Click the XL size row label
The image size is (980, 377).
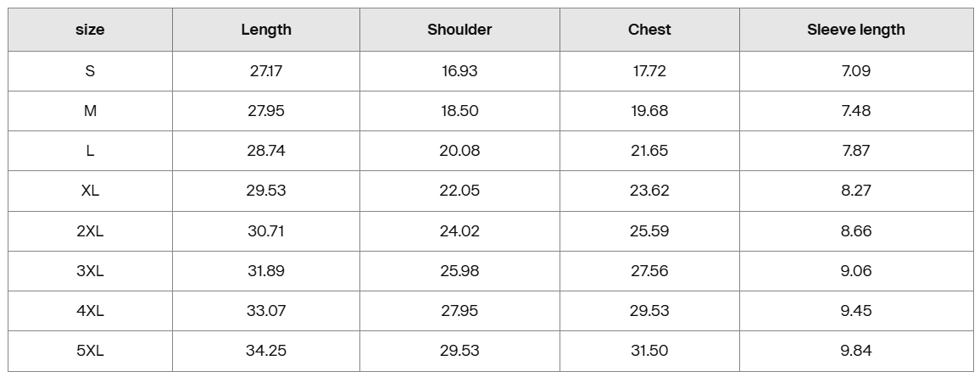[90, 191]
